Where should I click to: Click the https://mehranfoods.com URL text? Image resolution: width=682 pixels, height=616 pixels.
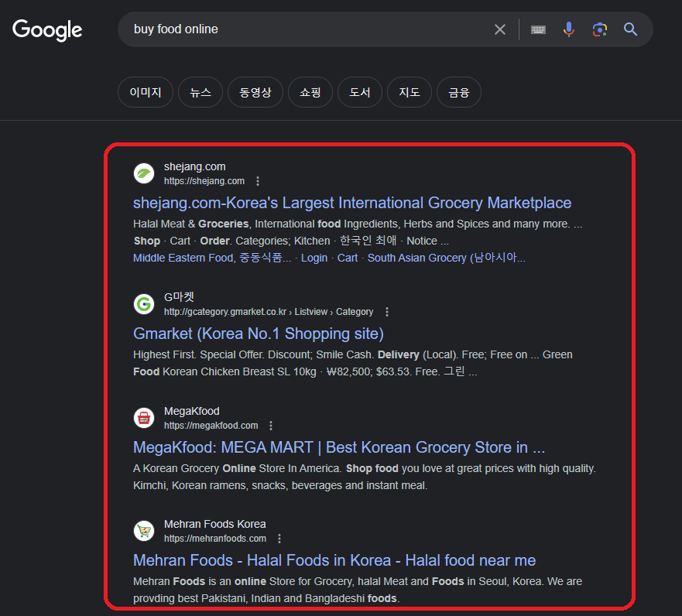tap(215, 539)
